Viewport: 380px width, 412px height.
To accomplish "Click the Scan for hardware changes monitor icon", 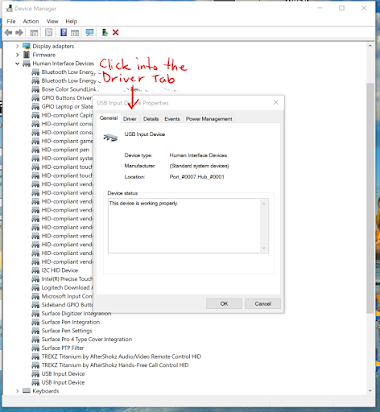I will (89, 32).
